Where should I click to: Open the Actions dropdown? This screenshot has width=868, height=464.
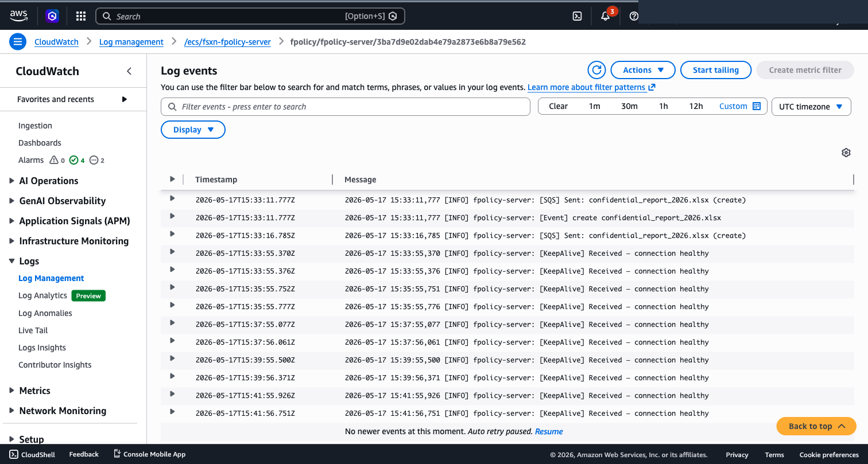(x=643, y=70)
